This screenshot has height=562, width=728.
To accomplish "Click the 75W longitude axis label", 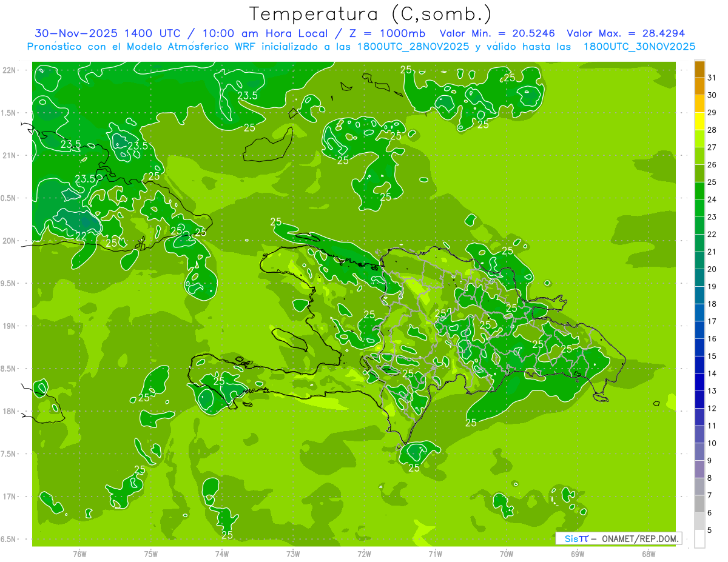I will pos(151,554).
